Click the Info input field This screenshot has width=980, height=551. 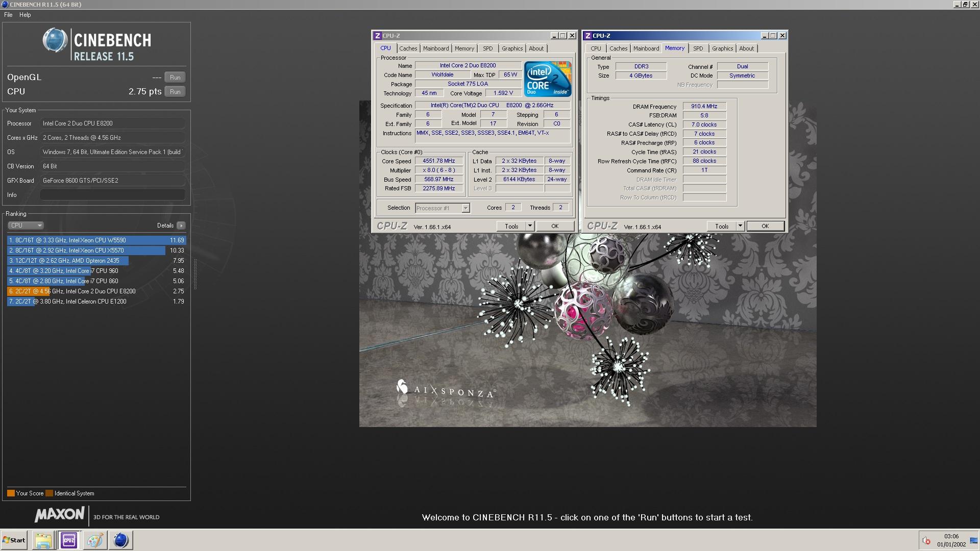click(x=113, y=195)
